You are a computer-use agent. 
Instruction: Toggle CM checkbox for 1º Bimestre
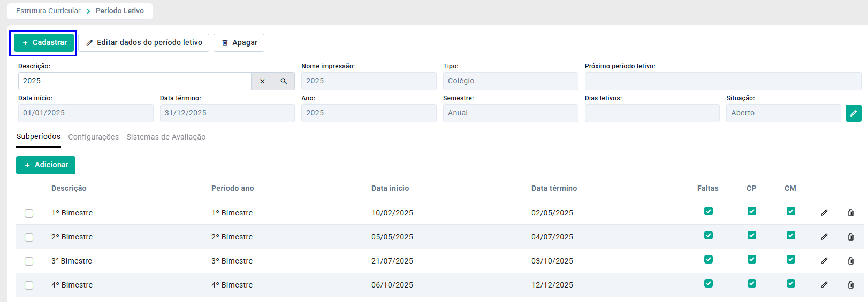pyautogui.click(x=791, y=211)
